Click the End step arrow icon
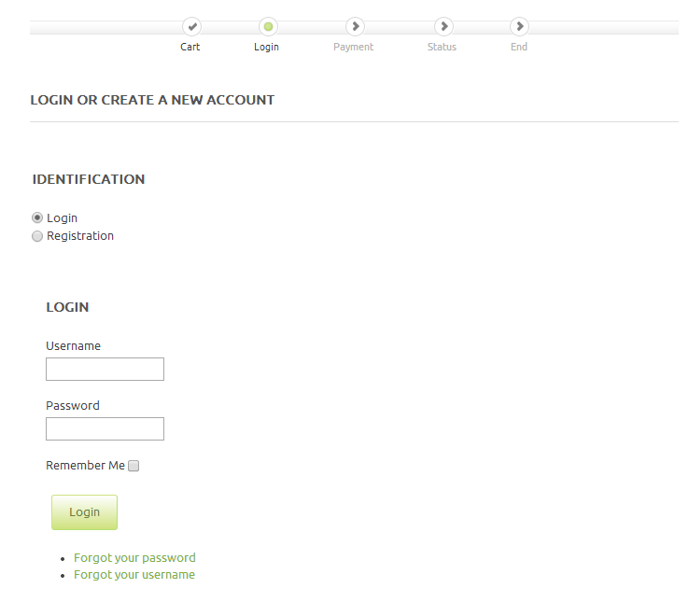Viewport: 689px width, 616px height. click(519, 27)
